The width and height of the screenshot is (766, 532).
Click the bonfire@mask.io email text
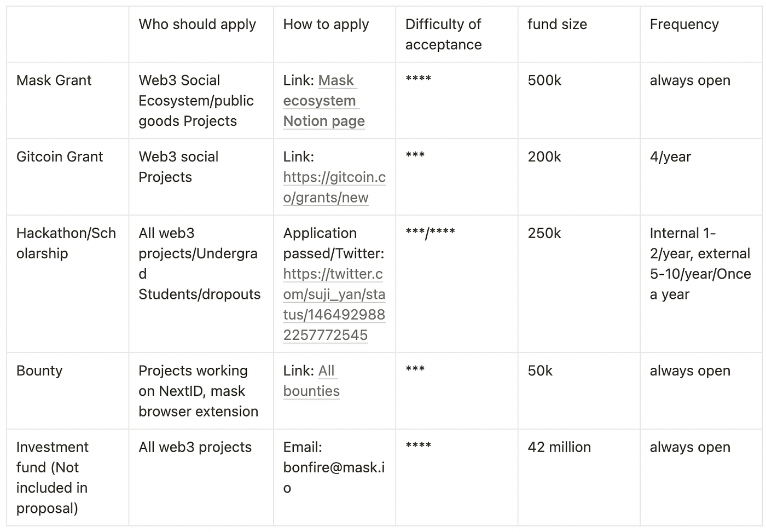click(x=334, y=467)
